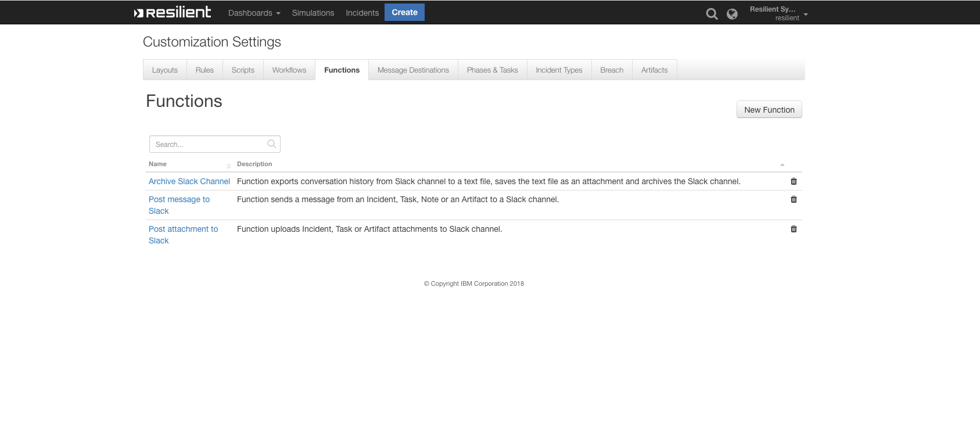The image size is (980, 438).
Task: Toggle sort order on the Description column arrow
Action: (782, 164)
